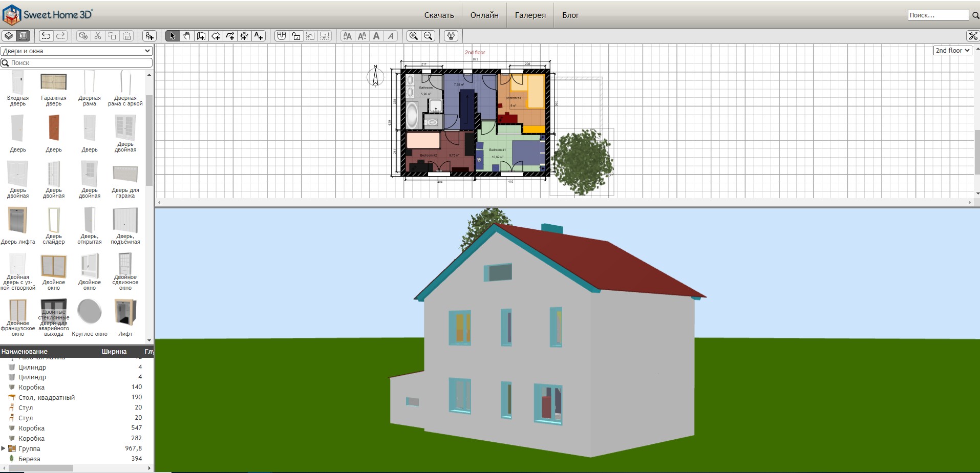980x473 pixels.
Task: Click the Наименование column header
Action: point(24,352)
